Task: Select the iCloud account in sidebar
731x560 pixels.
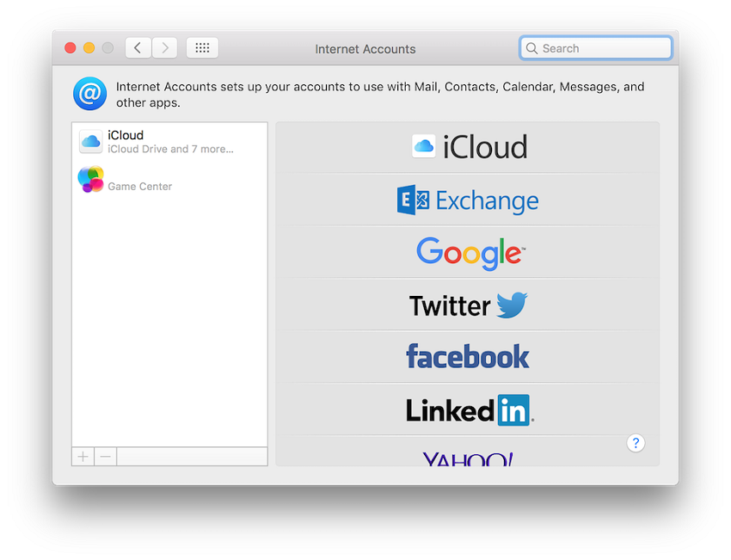Action: 169,142
